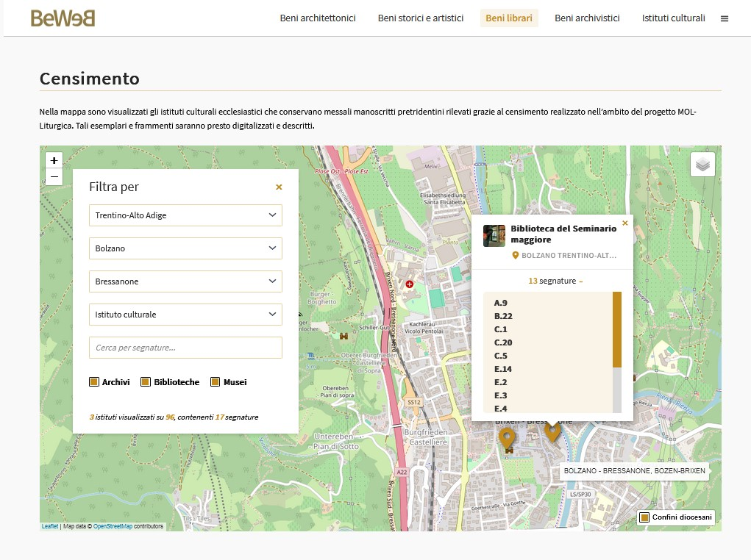751x560 pixels.
Task: Zoom in on the map
Action: coord(54,160)
